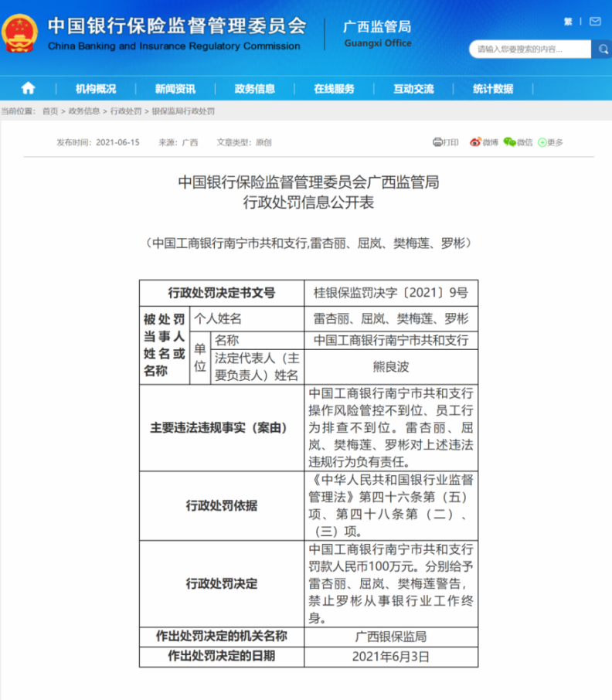Click the national emblem logo
Image resolution: width=612 pixels, height=700 pixels.
tap(19, 33)
